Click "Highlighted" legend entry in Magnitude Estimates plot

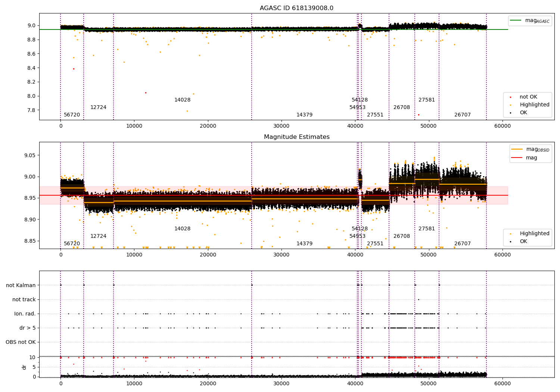point(534,234)
